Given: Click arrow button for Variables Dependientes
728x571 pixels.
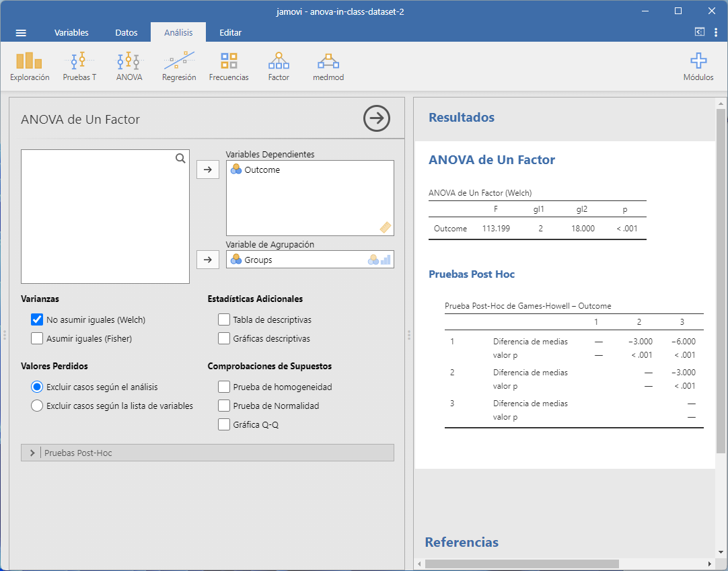Looking at the screenshot, I should (x=207, y=170).
